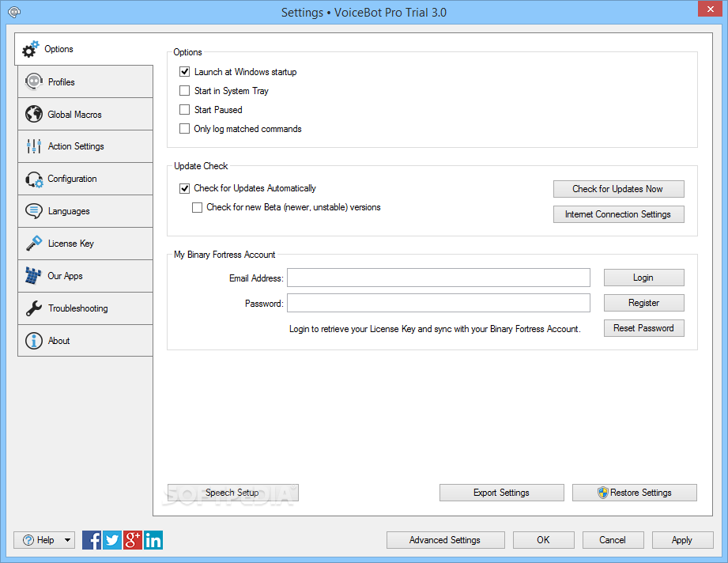Switch to the License Key tab
728x563 pixels.
click(85, 244)
